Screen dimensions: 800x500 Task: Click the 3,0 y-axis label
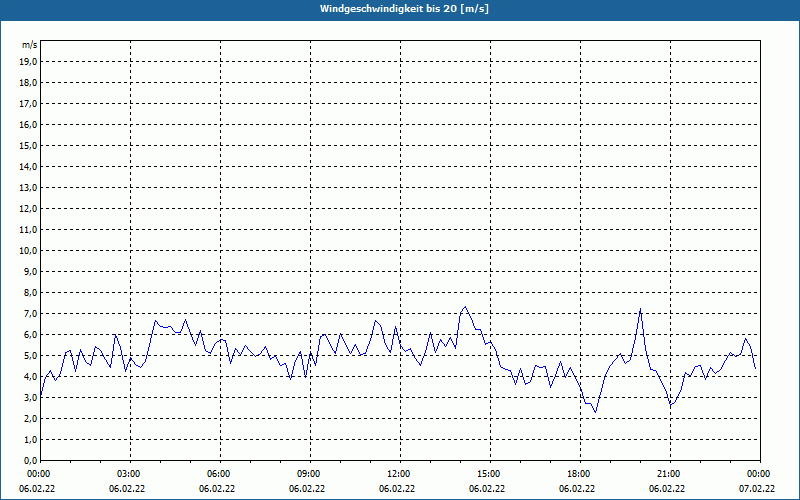click(30, 397)
